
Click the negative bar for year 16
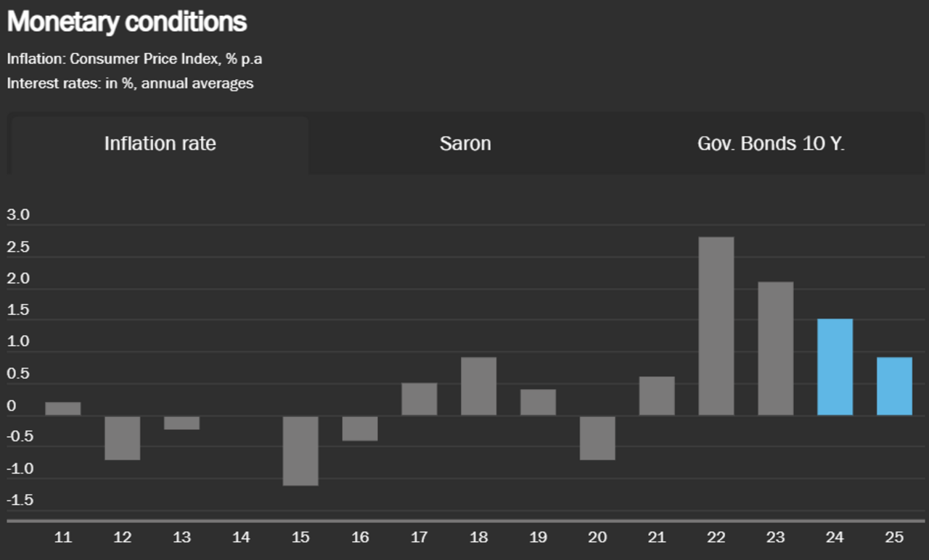(360, 428)
